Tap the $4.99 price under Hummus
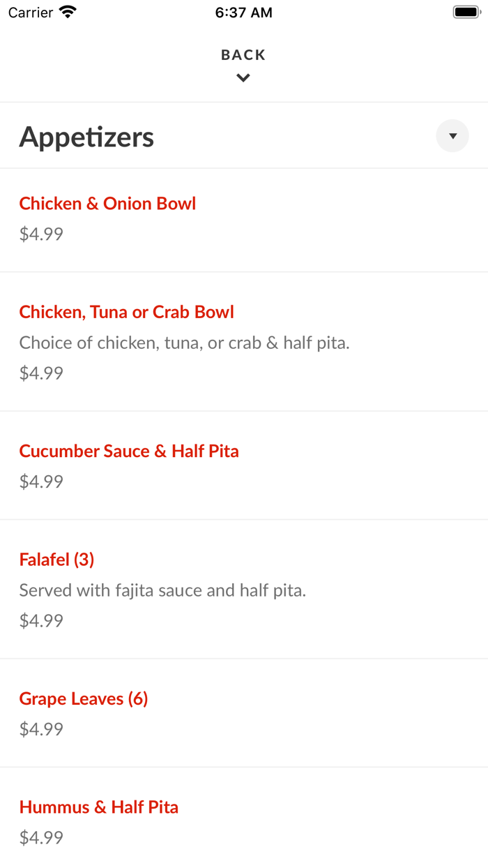 tap(41, 837)
